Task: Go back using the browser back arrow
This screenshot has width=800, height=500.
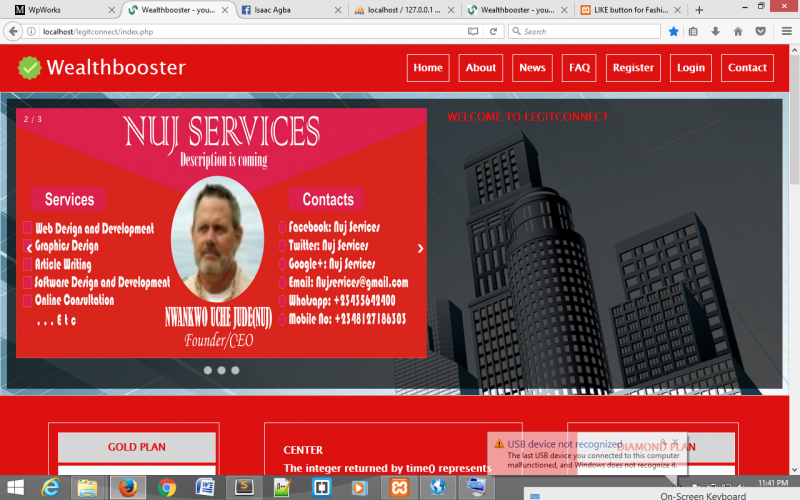Action: pos(13,32)
